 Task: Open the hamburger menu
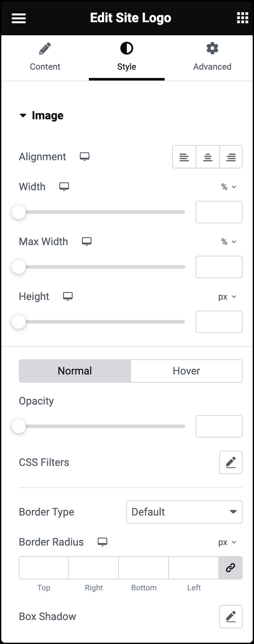(19, 18)
